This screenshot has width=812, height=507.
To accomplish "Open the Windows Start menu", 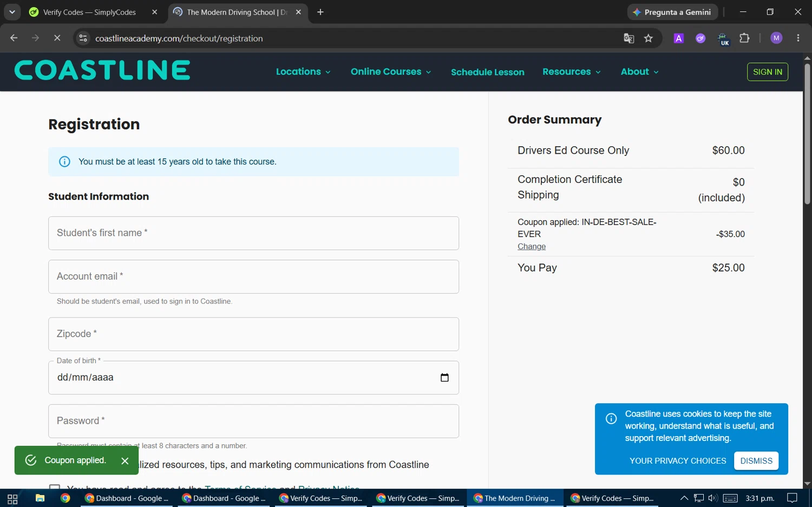I will (x=12, y=498).
